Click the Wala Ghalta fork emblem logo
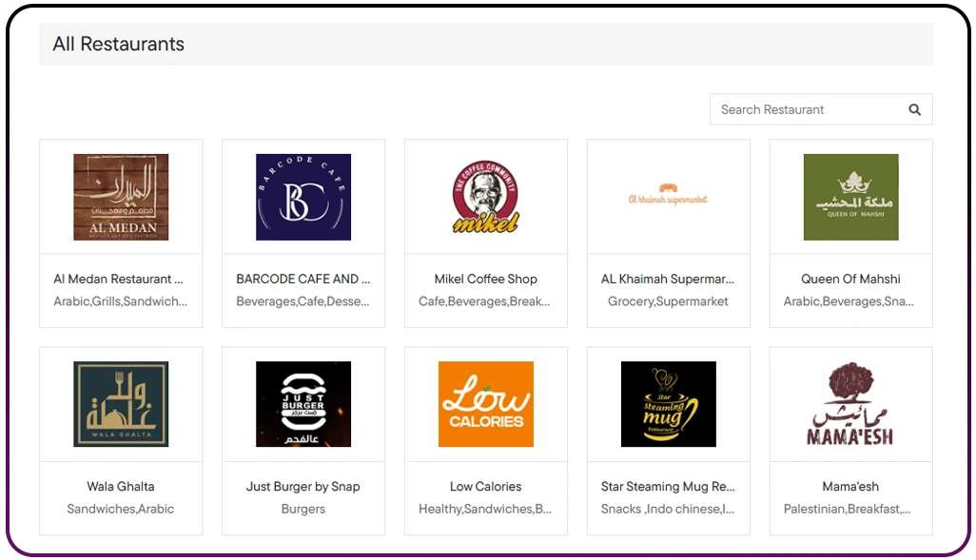976x560 pixels. tap(120, 403)
